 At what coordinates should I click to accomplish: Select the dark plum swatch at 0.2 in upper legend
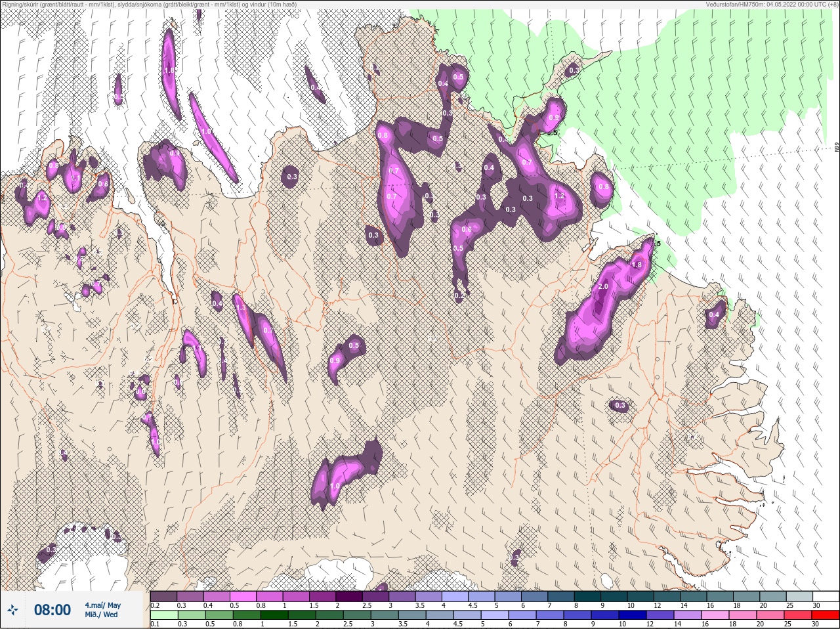163,596
